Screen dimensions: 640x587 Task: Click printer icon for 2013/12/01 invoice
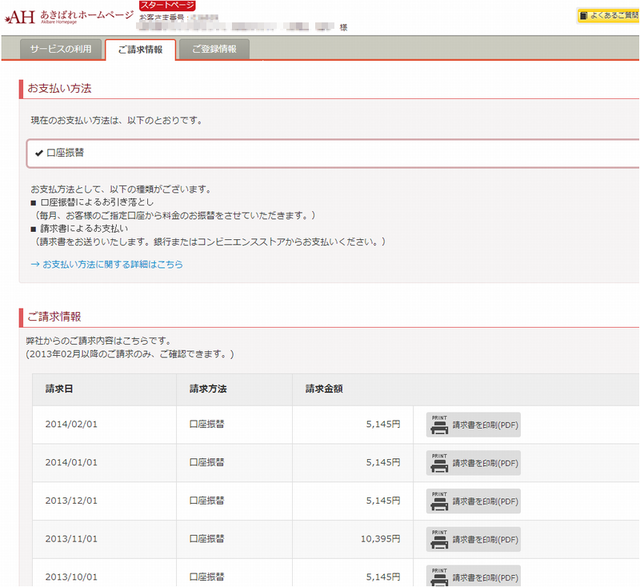tap(438, 502)
